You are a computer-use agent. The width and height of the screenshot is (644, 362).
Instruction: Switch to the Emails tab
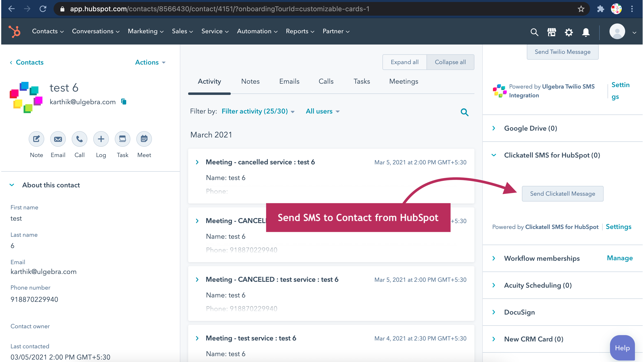click(x=289, y=81)
